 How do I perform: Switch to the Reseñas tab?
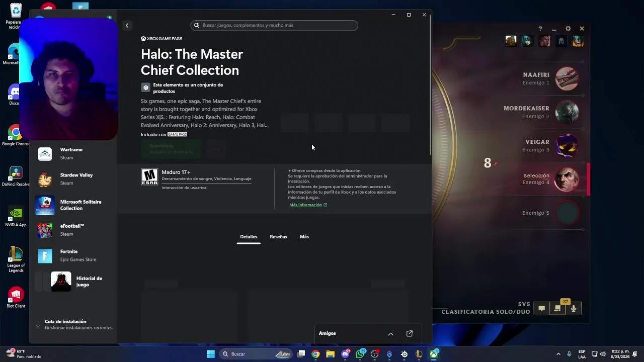278,237
